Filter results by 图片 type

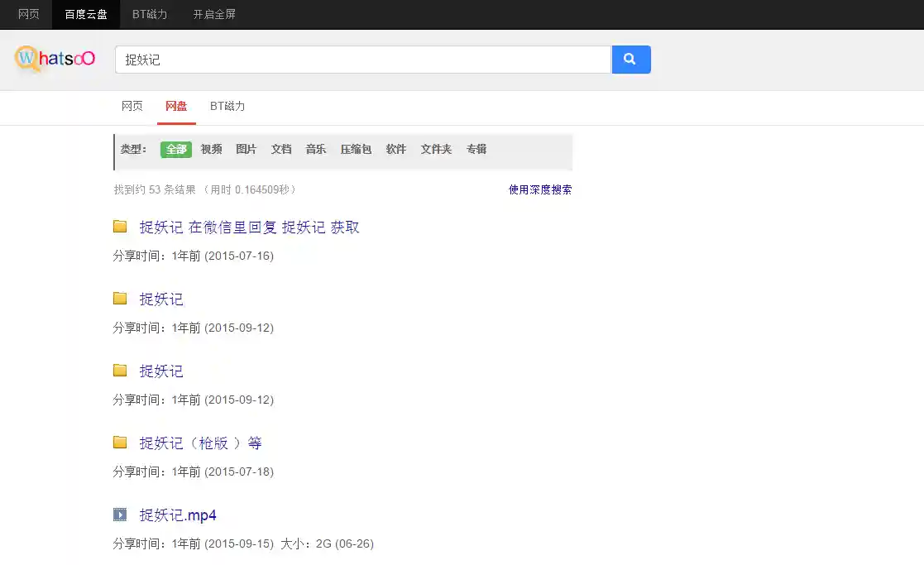(x=246, y=149)
